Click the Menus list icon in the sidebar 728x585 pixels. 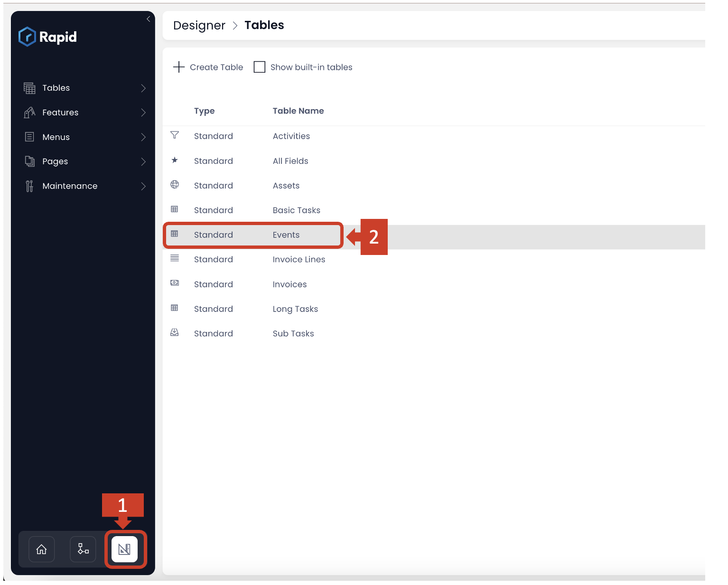29,137
